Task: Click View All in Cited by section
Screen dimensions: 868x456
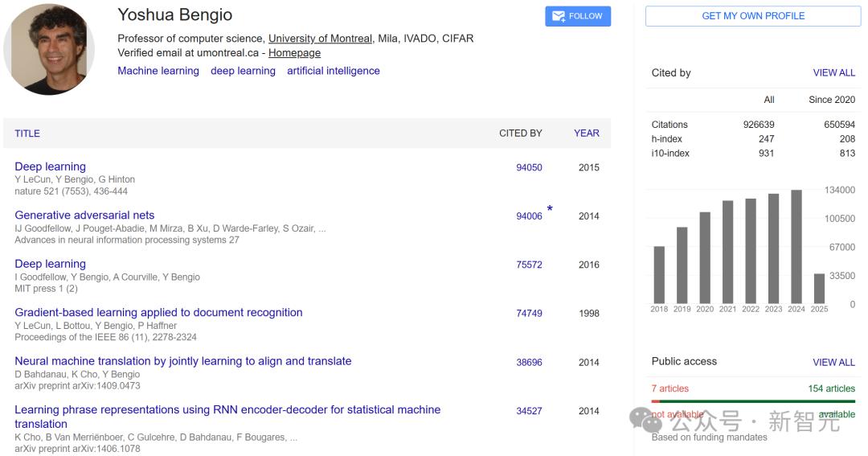Action: [833, 73]
